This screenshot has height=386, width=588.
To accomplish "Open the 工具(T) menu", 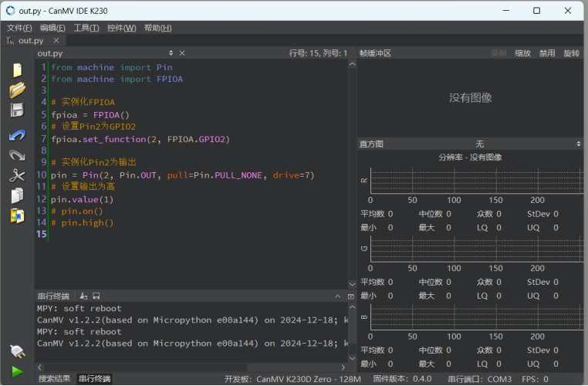I will click(x=86, y=28).
